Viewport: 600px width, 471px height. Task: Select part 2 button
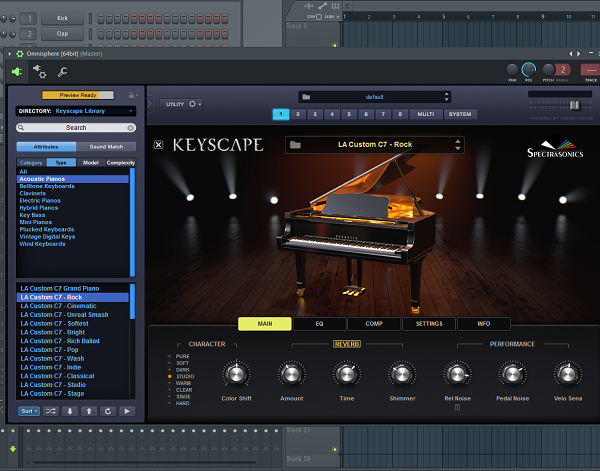click(x=298, y=114)
